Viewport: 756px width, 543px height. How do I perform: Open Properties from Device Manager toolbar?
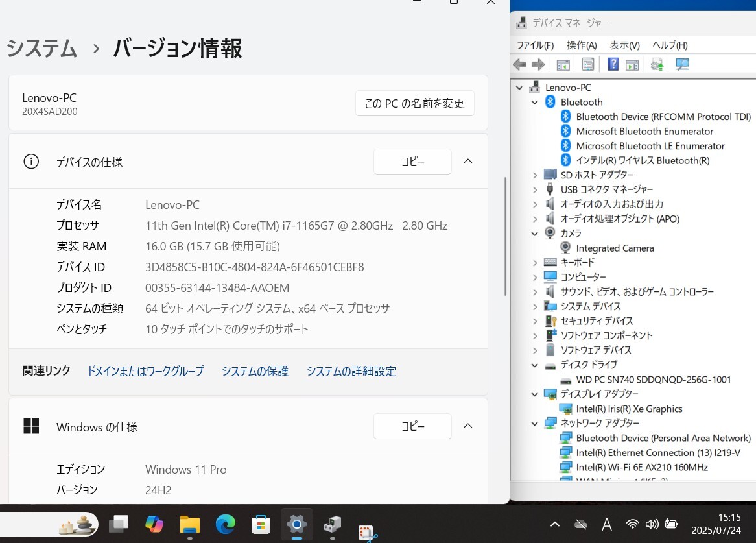[x=587, y=65]
